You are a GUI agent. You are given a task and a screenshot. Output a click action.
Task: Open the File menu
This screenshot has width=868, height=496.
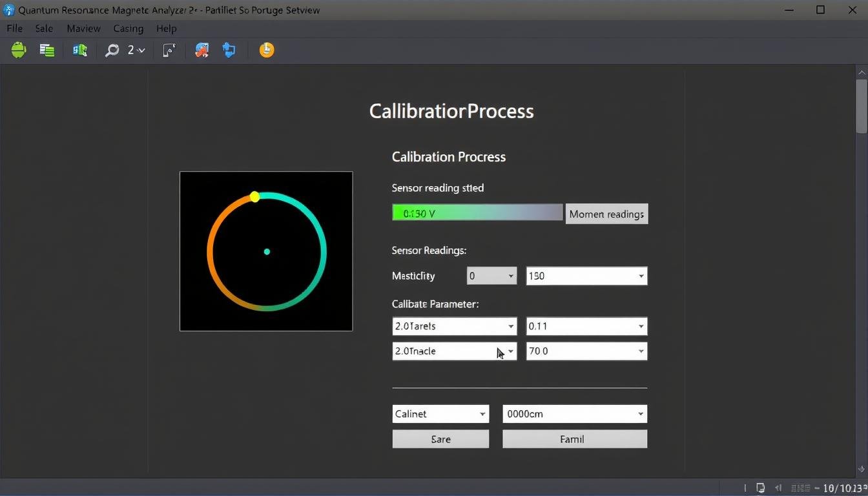pyautogui.click(x=14, y=28)
